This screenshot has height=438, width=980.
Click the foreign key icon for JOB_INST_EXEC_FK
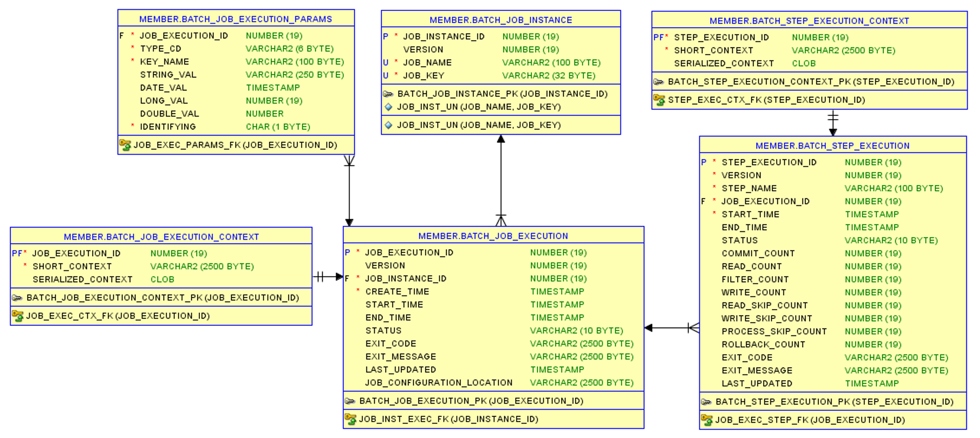point(351,419)
